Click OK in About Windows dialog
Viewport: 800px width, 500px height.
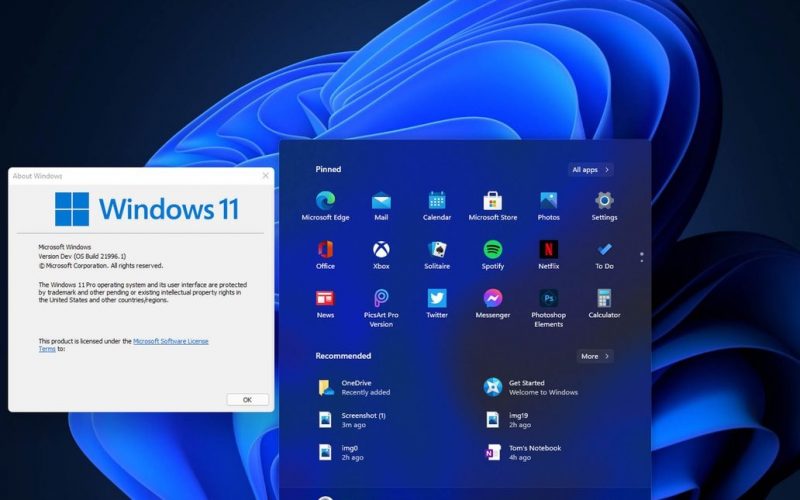click(x=247, y=399)
